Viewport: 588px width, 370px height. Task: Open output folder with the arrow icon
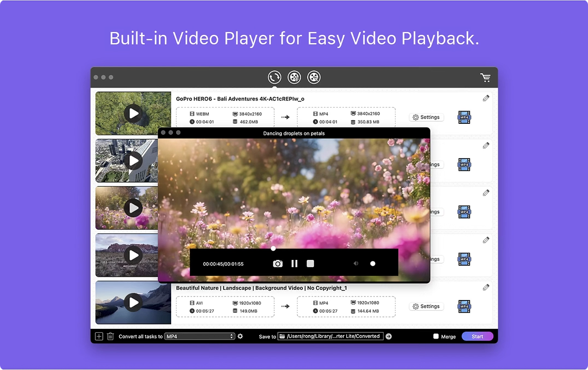[x=388, y=336]
